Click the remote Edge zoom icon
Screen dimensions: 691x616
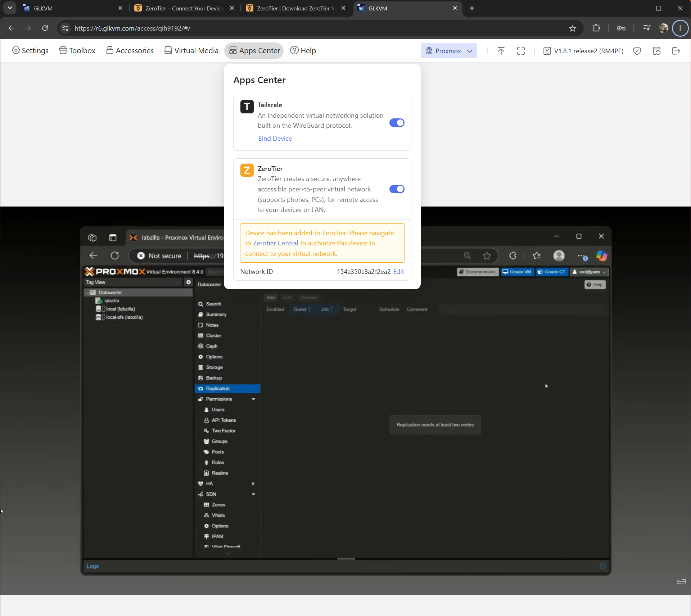(x=467, y=256)
